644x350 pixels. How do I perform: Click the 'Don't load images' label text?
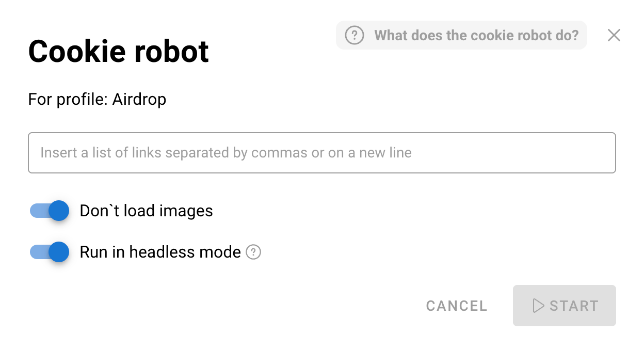(146, 211)
